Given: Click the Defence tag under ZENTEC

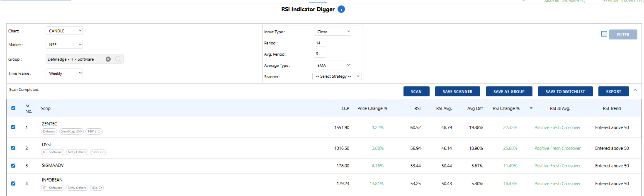Looking at the screenshot, I should 49,132.
